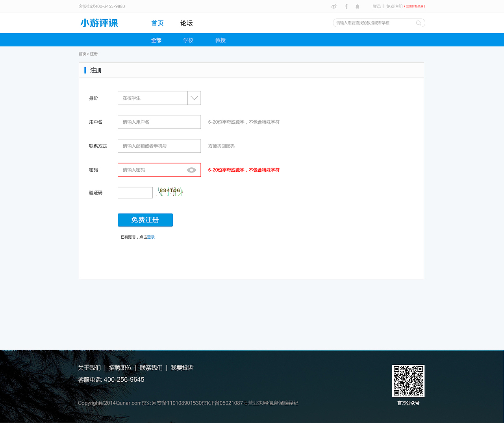The width and height of the screenshot is (504, 423).
Task: Select 学校 from the blue sub-navigation
Action: (188, 40)
